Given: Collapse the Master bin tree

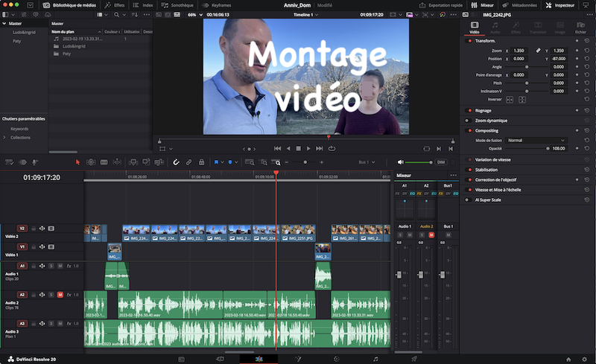Looking at the screenshot, I should click(4, 24).
